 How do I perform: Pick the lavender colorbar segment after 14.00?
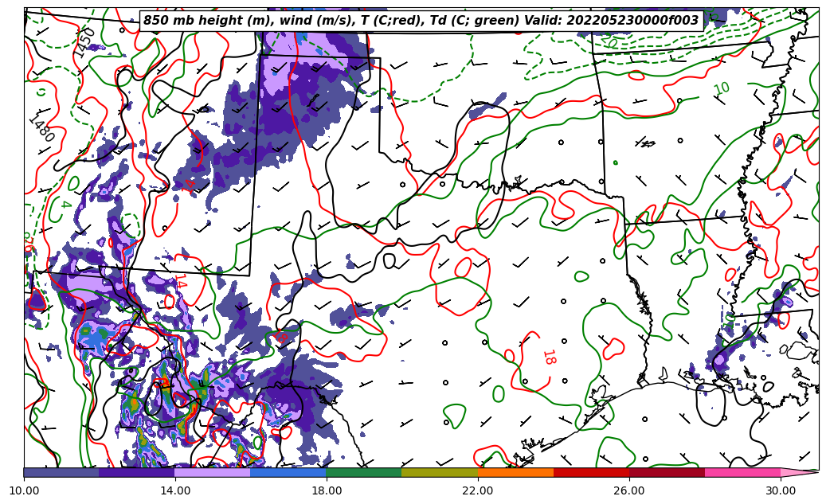[212, 472]
